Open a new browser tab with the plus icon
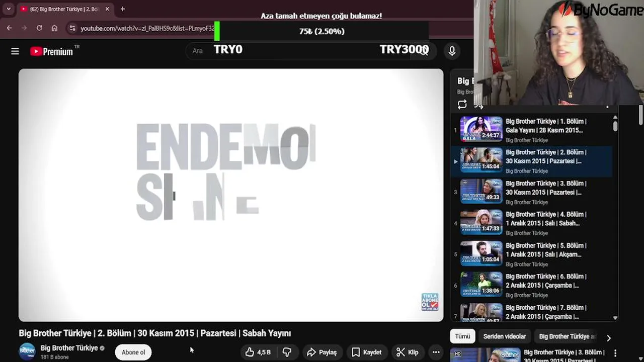The image size is (644, 362). pos(122,9)
